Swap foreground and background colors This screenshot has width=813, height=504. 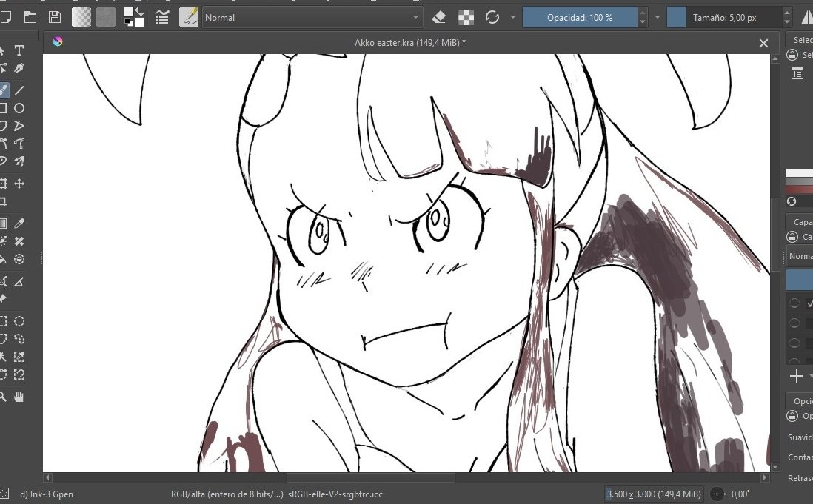pyautogui.click(x=140, y=11)
